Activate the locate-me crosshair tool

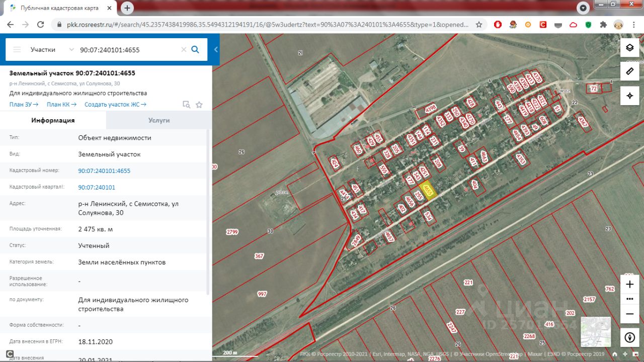pyautogui.click(x=629, y=96)
